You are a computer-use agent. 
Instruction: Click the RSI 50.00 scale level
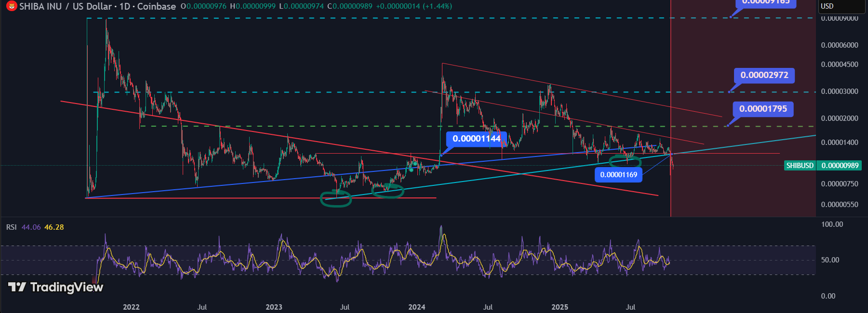click(830, 260)
